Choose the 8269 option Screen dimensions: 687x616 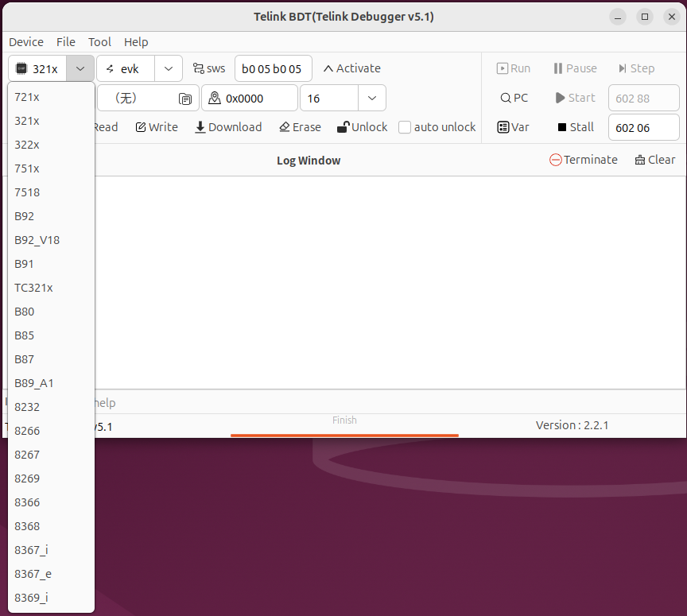coord(51,478)
